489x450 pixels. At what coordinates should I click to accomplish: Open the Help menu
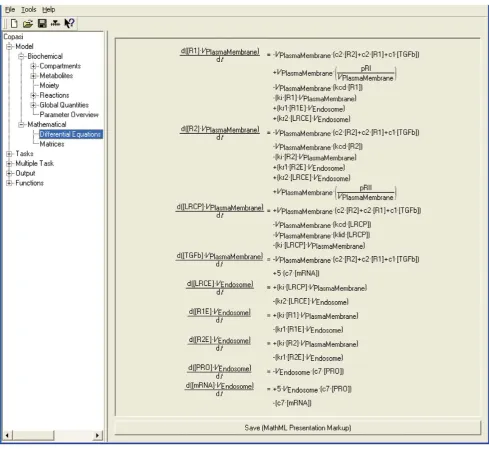(x=49, y=10)
